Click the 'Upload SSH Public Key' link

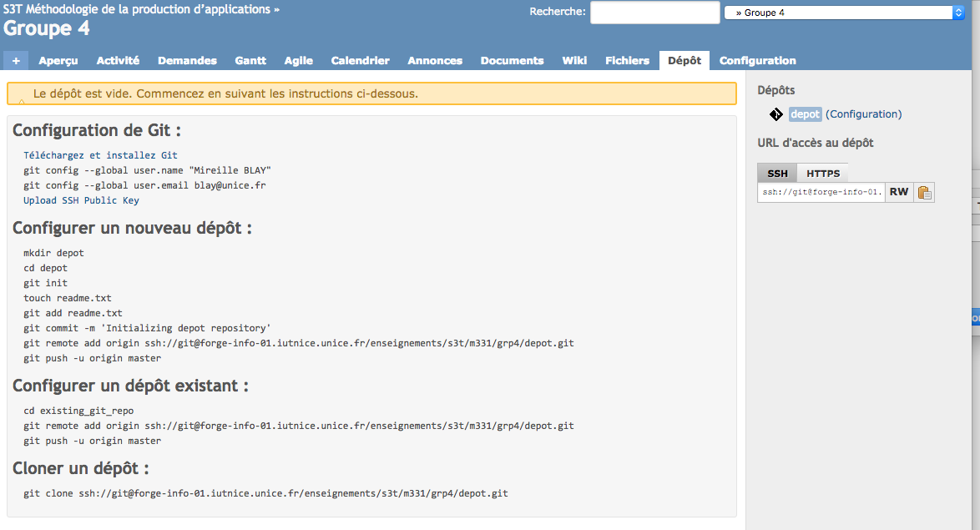tap(81, 200)
